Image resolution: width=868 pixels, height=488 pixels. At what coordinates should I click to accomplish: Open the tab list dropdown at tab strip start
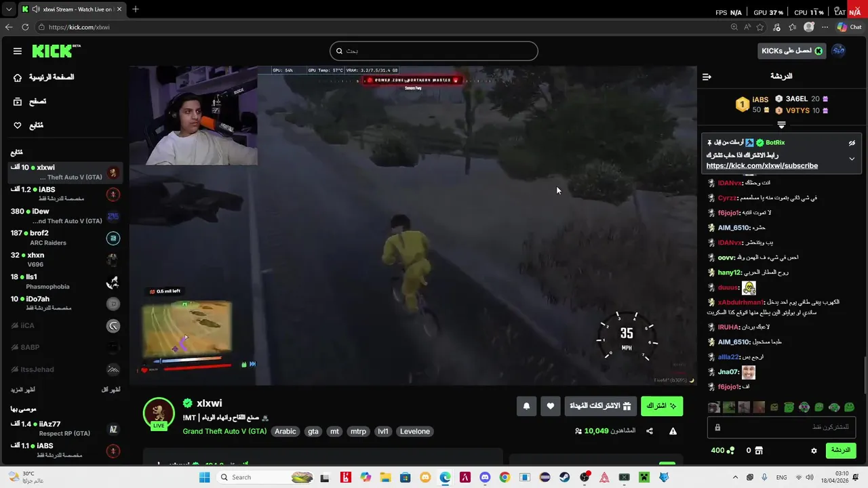pyautogui.click(x=8, y=9)
